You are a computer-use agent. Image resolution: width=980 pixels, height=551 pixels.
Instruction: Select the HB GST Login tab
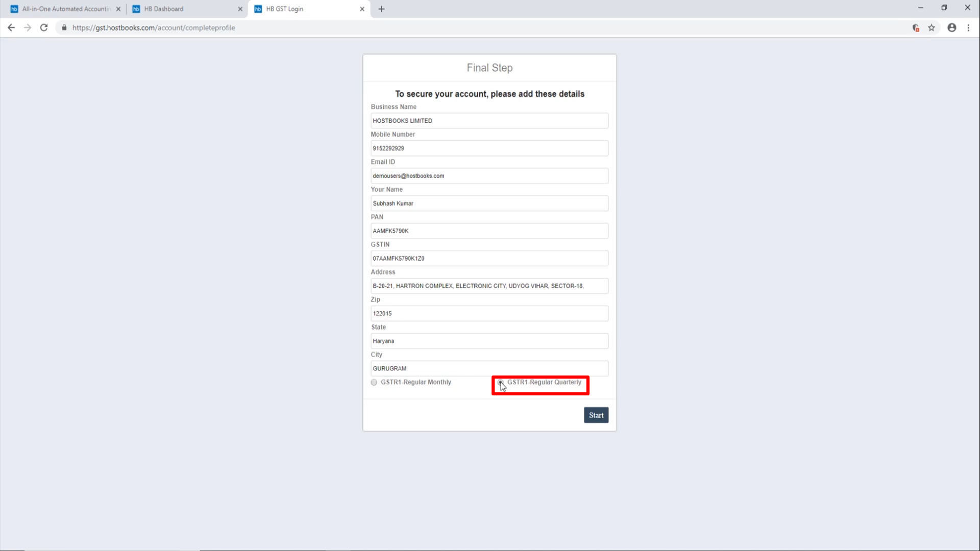click(x=309, y=9)
